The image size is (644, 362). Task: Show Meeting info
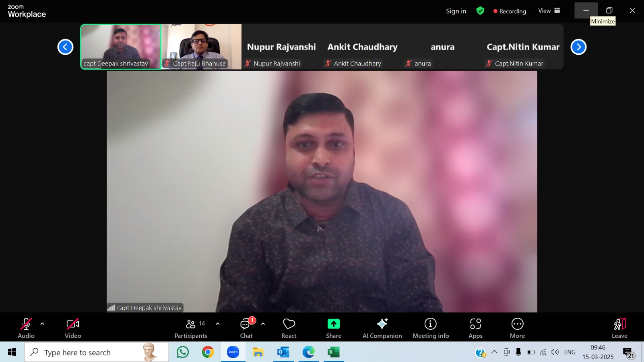point(431,327)
